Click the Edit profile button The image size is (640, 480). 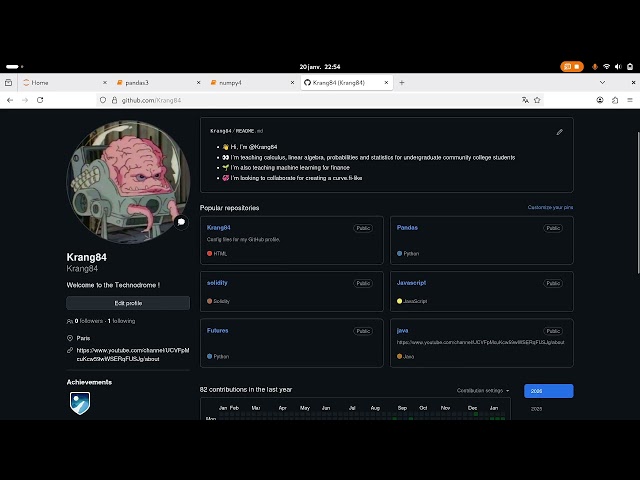(128, 303)
